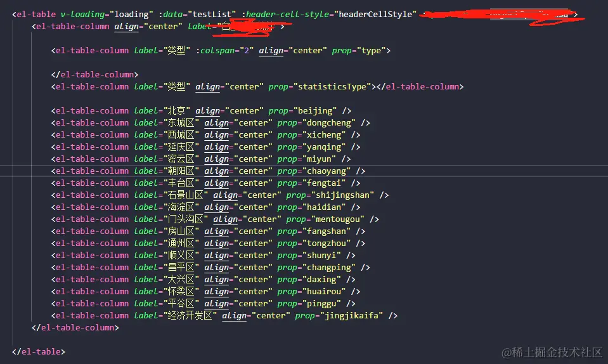Click the "mentougou" prop value

tap(338, 219)
